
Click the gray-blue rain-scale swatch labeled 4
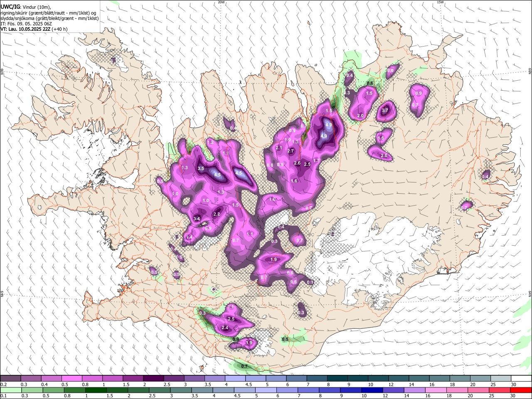click(x=223, y=390)
